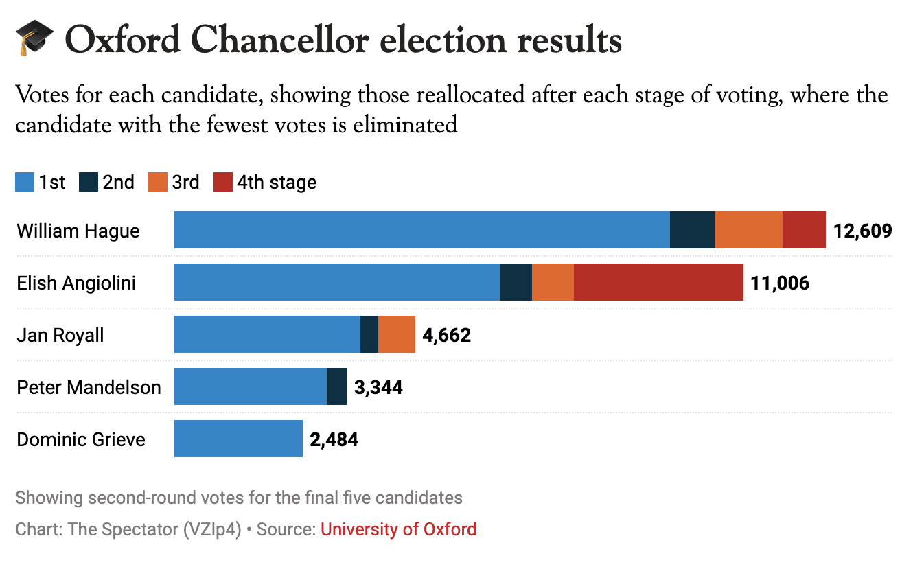Click the University of Oxford source link
This screenshot has height=567, width=924.
click(x=398, y=529)
